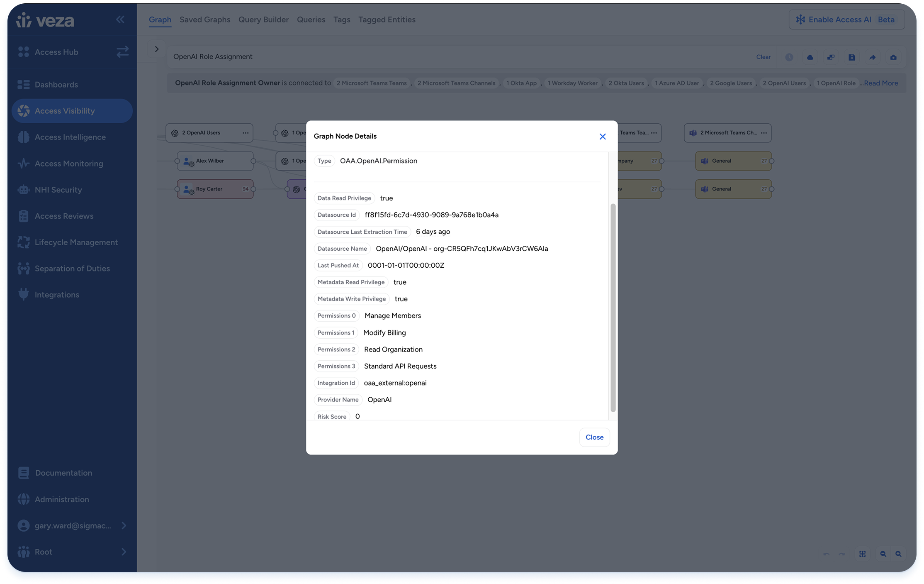Click the Read More link
Image resolution: width=924 pixels, height=584 pixels.
coord(880,83)
